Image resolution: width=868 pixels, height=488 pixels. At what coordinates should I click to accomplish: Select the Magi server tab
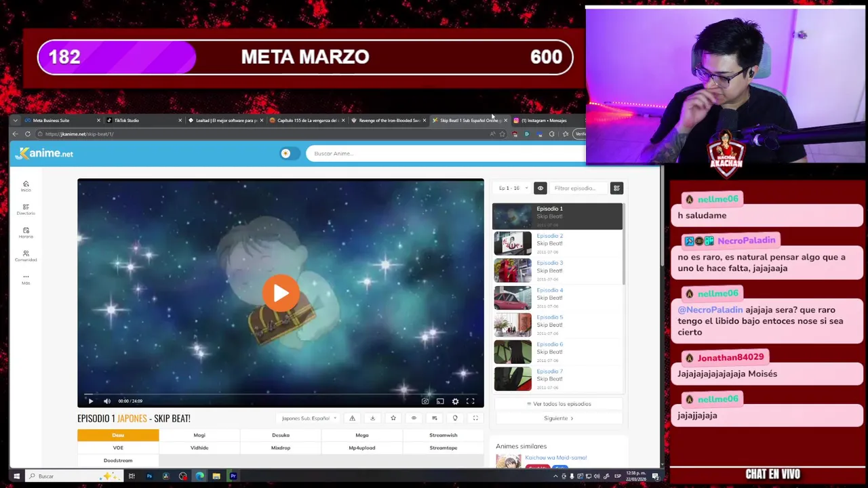(199, 435)
